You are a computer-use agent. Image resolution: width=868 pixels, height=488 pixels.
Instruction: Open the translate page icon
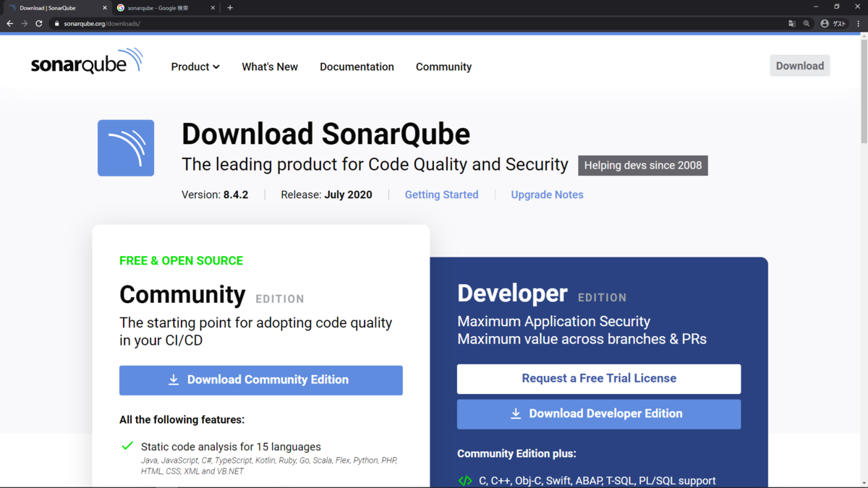click(792, 24)
